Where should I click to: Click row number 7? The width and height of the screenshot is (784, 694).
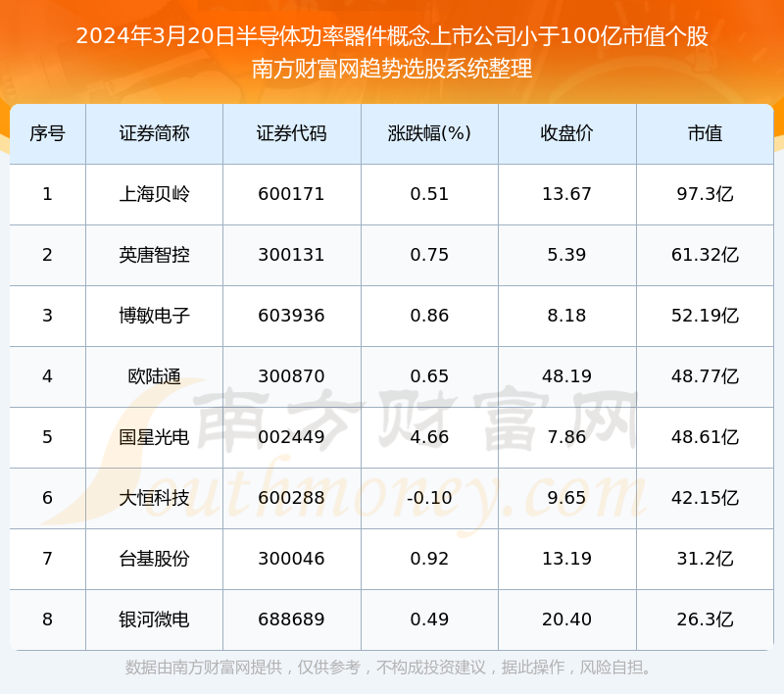[47, 559]
